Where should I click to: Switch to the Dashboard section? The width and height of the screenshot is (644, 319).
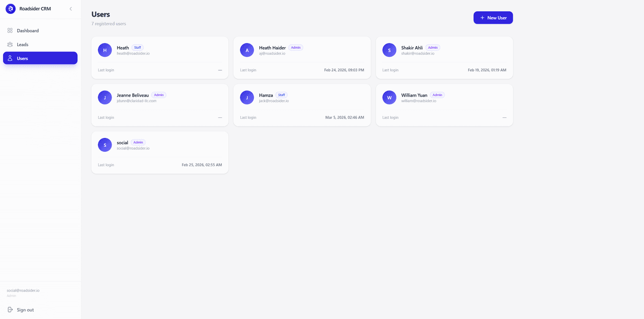28,31
